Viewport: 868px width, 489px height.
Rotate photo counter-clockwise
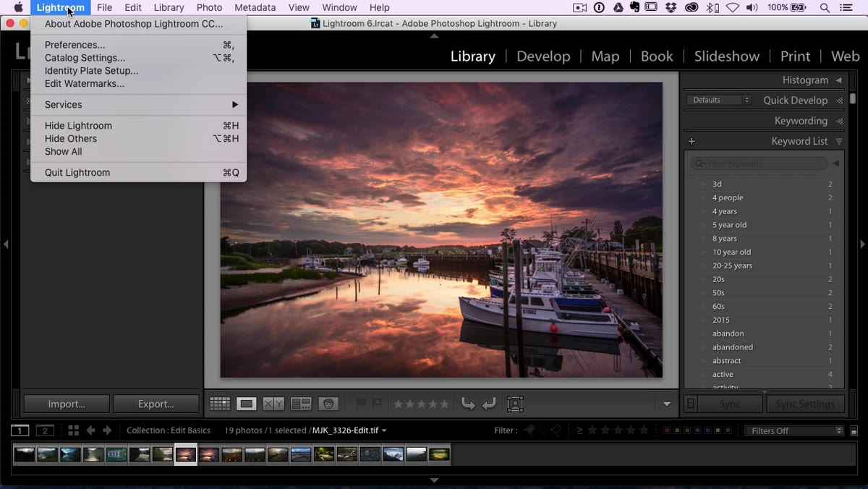pos(468,404)
